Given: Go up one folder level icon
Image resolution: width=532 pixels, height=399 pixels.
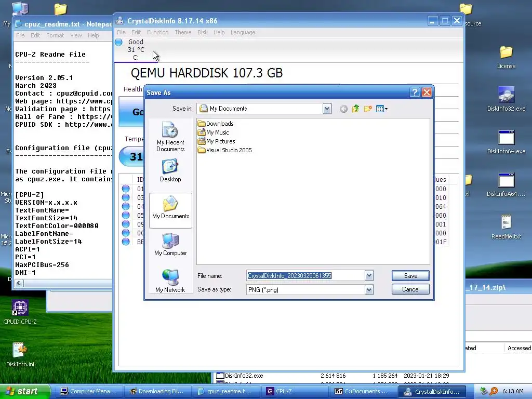Looking at the screenshot, I should [x=355, y=109].
